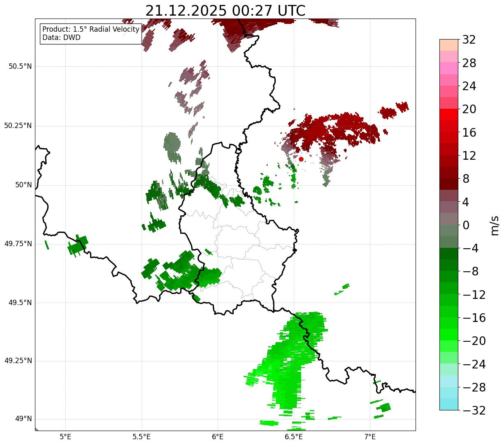Click the colorbar tick label 12
The width and height of the screenshot is (504, 445).
[x=469, y=156]
